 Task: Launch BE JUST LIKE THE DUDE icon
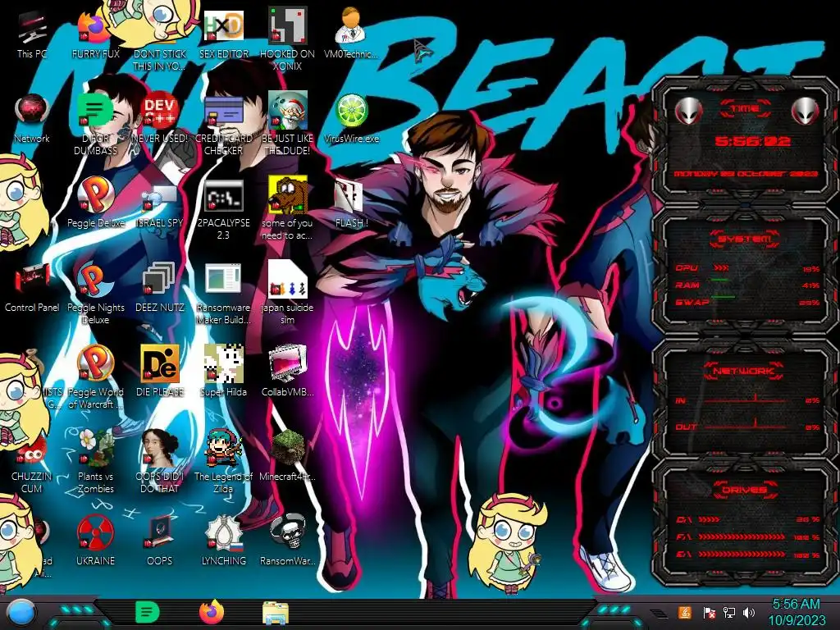tap(287, 123)
